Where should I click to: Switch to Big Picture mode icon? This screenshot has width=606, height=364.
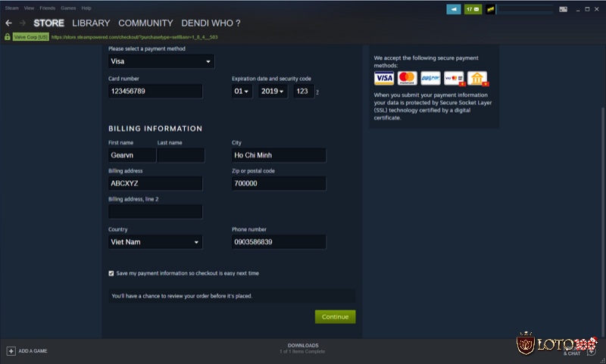click(x=563, y=9)
